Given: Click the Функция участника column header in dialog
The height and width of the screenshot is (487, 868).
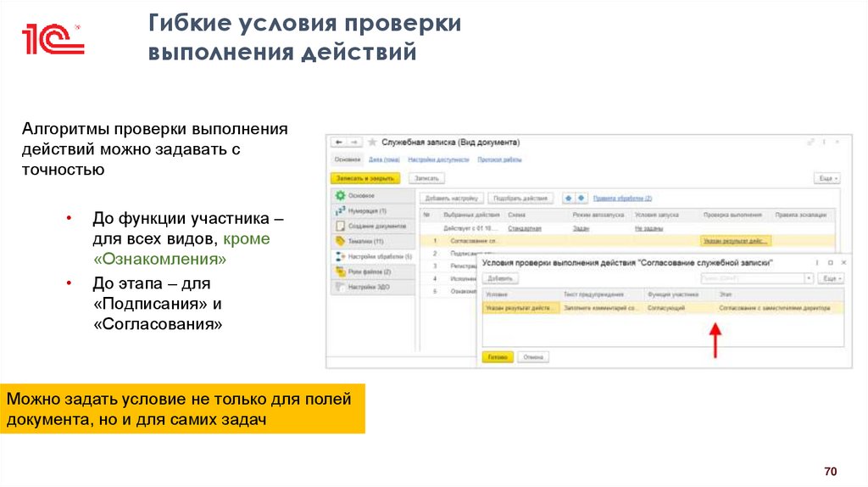Looking at the screenshot, I should click(x=672, y=294).
